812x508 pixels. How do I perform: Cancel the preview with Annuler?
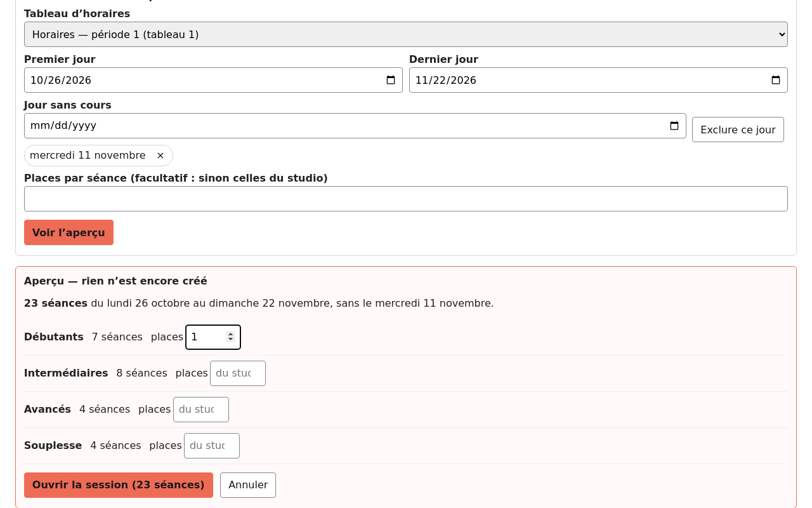click(x=248, y=485)
